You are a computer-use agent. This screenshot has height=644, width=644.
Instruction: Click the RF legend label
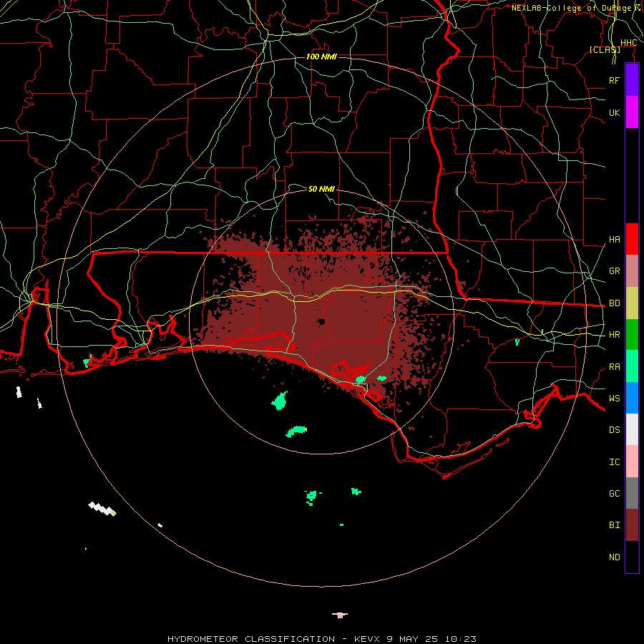[x=614, y=80]
